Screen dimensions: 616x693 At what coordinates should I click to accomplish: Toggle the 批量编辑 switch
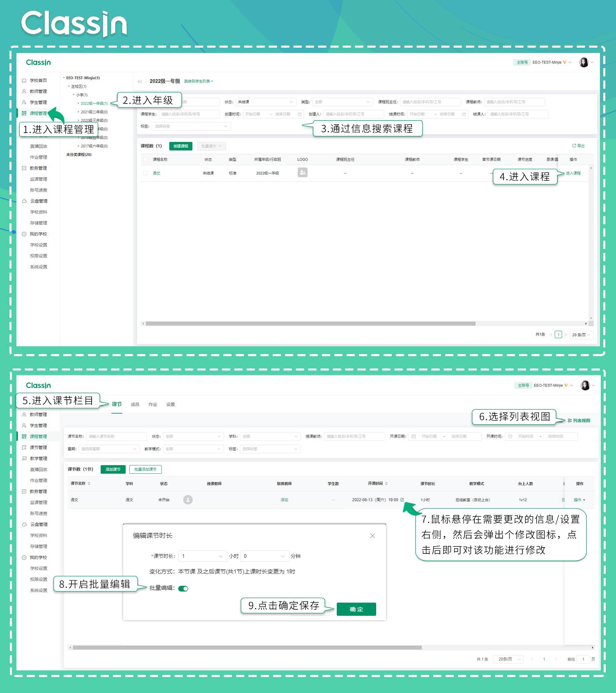point(183,589)
